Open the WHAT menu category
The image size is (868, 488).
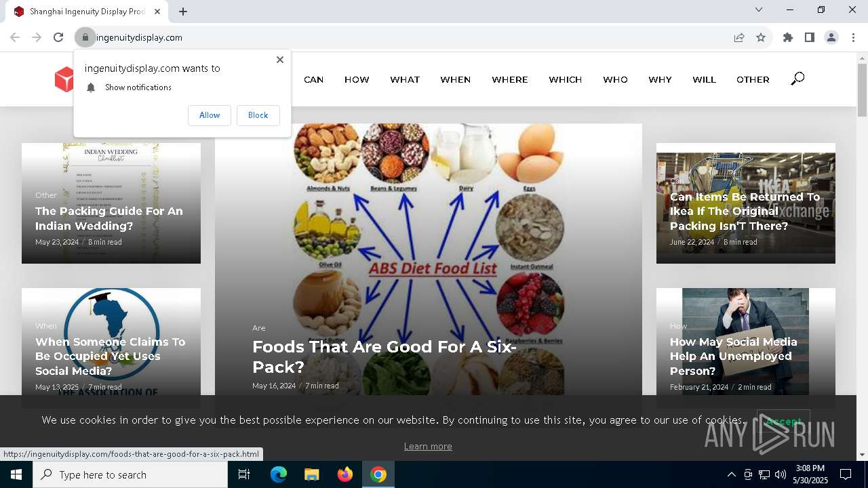405,79
